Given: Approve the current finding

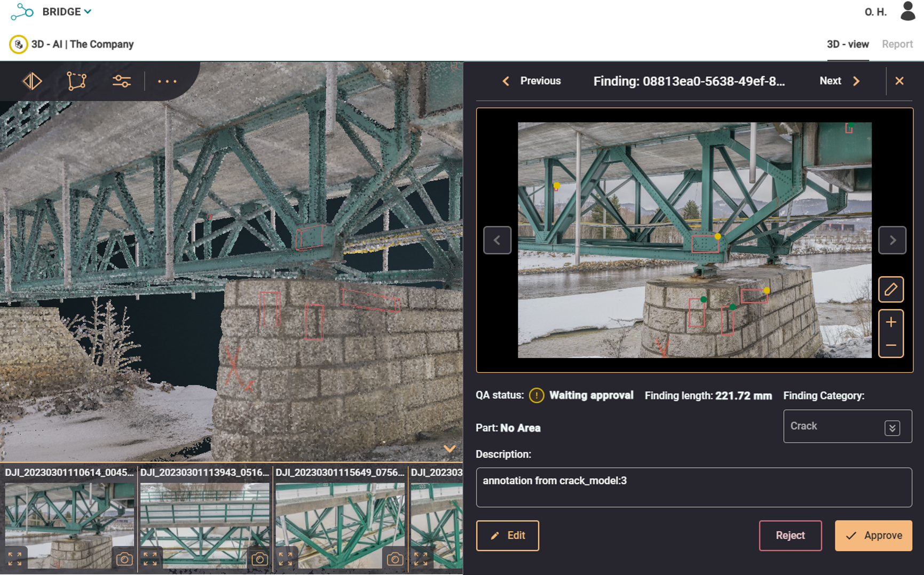Looking at the screenshot, I should point(873,536).
